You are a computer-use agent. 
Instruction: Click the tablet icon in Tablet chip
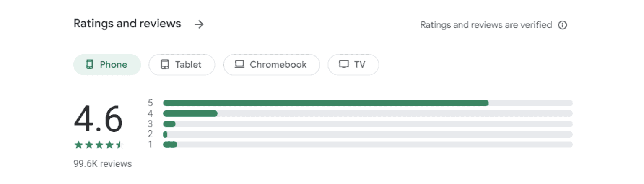pyautogui.click(x=165, y=64)
